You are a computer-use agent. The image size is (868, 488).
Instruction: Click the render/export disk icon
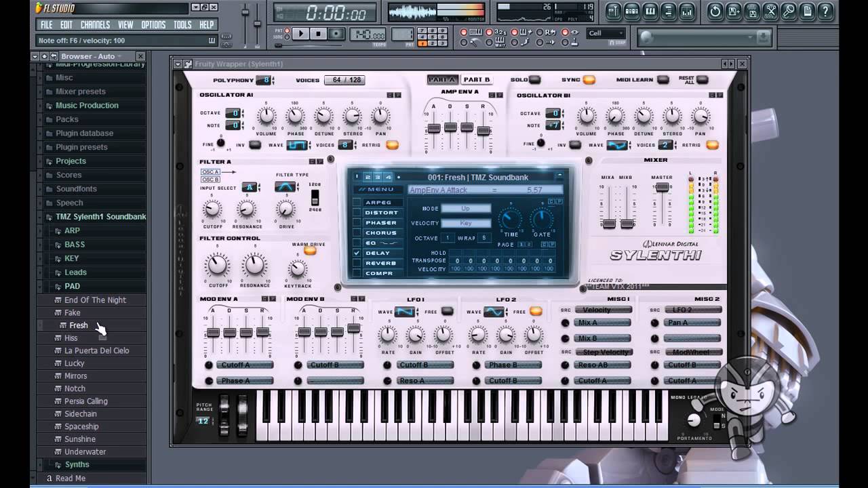point(752,12)
